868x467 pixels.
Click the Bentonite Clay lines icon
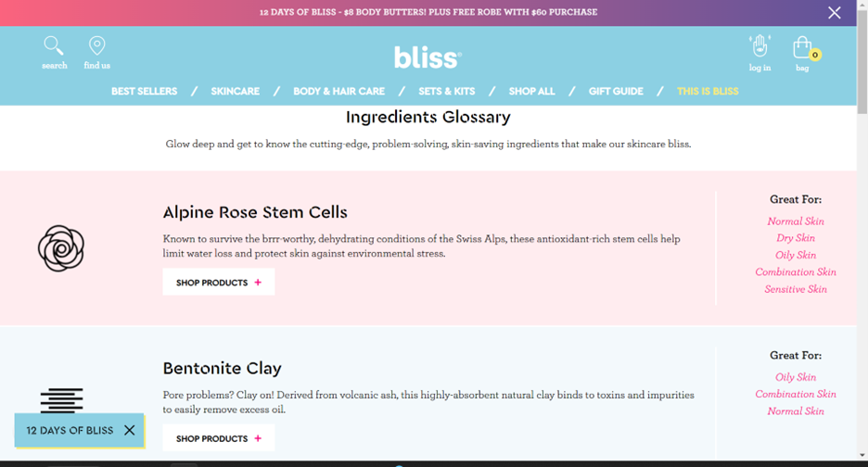(61, 400)
